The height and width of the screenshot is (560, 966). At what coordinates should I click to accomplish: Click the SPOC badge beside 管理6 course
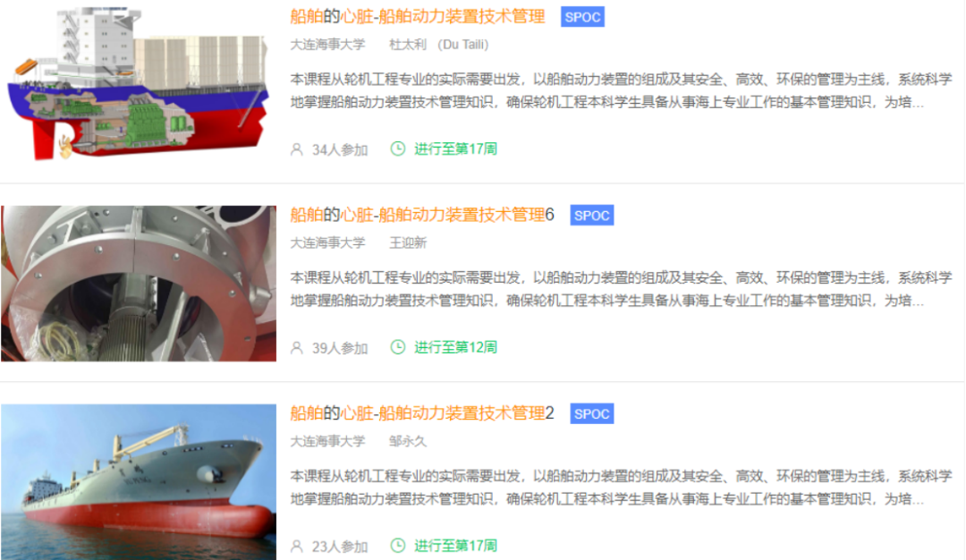tap(591, 216)
